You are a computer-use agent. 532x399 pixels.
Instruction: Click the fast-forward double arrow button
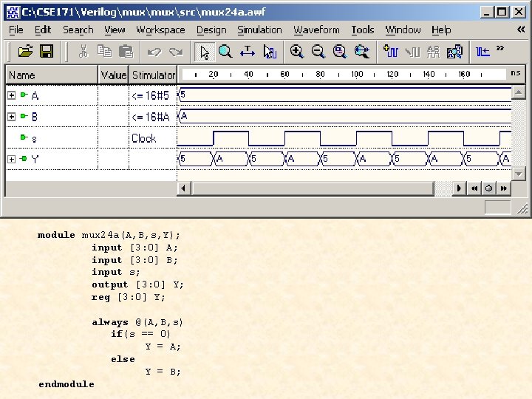coord(503,188)
